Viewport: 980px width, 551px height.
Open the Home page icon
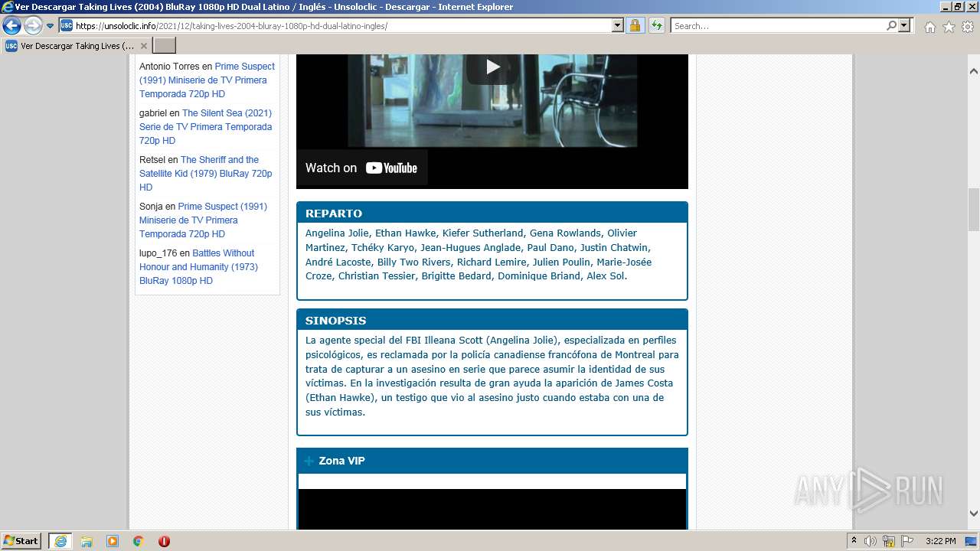click(x=929, y=27)
